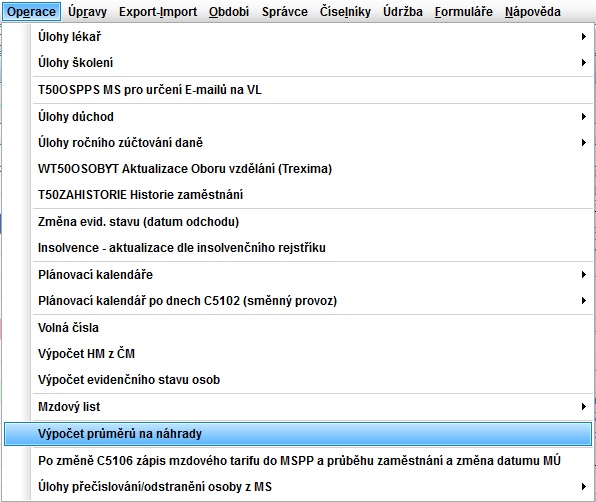
Task: Select the Volná čísla entry
Action: click(x=312, y=328)
